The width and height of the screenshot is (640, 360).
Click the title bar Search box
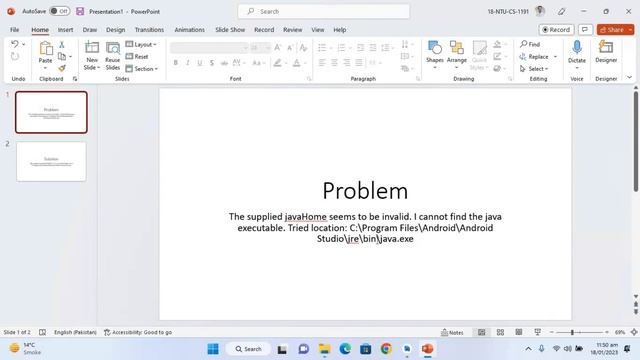[324, 11]
